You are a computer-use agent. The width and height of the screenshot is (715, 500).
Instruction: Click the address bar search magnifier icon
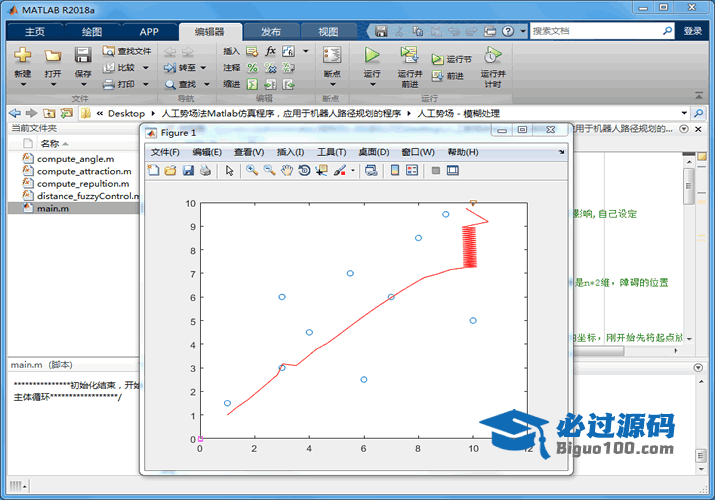699,113
